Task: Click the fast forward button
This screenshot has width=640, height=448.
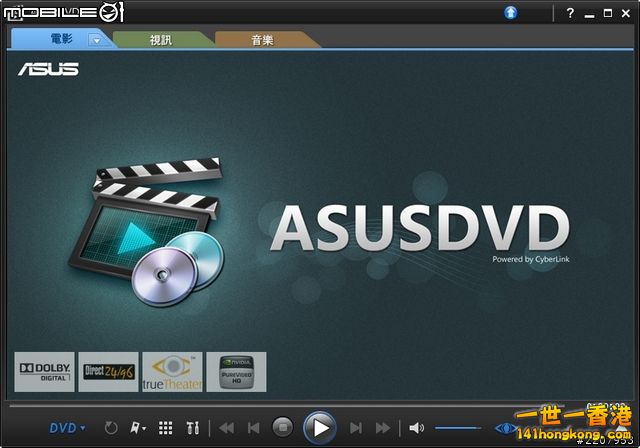Action: (382, 428)
